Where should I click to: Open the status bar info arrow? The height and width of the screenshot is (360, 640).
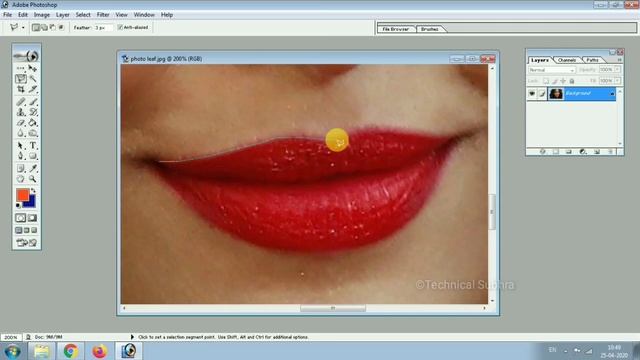click(x=132, y=337)
